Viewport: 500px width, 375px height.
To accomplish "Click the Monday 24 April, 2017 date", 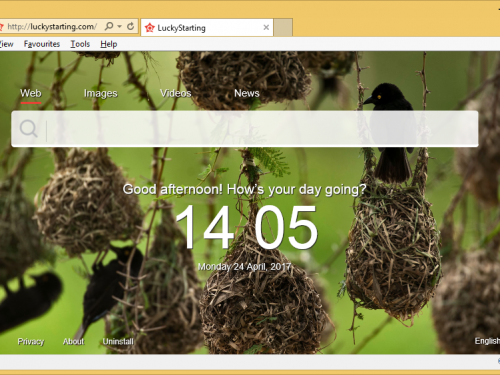I will pyautogui.click(x=244, y=267).
